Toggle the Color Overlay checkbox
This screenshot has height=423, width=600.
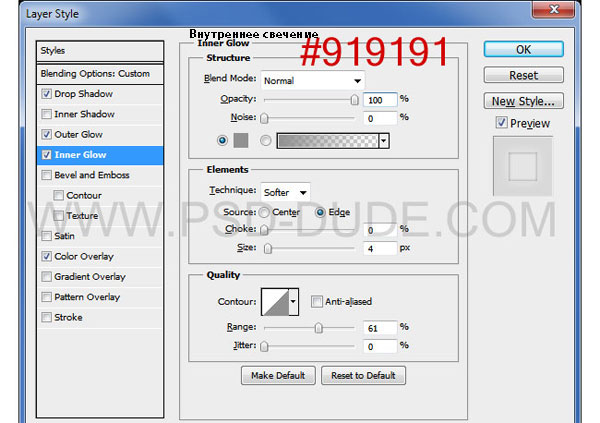[x=46, y=256]
